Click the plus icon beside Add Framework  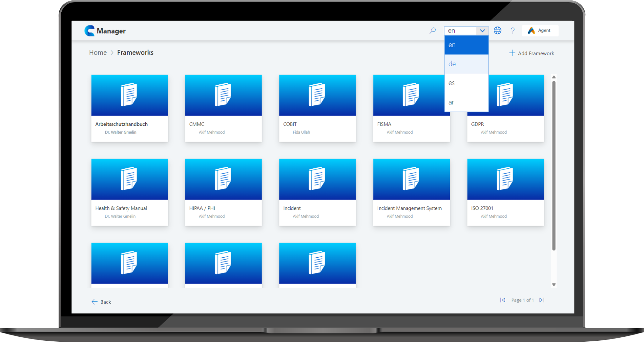click(x=512, y=53)
